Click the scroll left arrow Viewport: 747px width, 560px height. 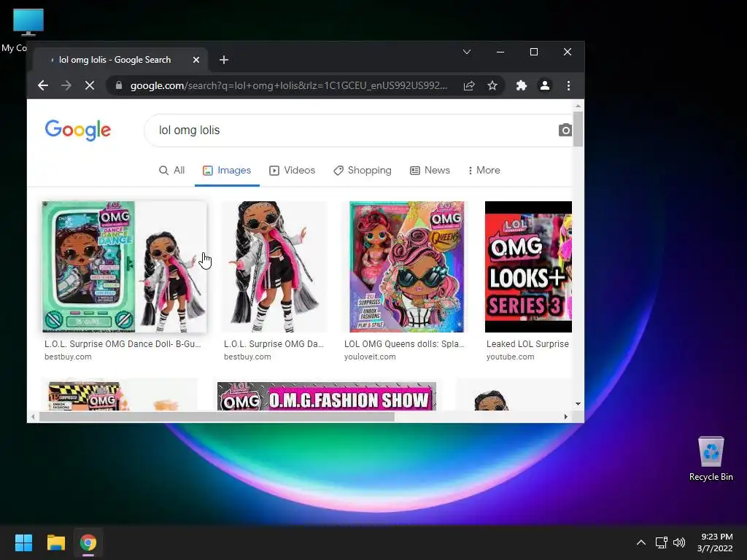coord(32,416)
